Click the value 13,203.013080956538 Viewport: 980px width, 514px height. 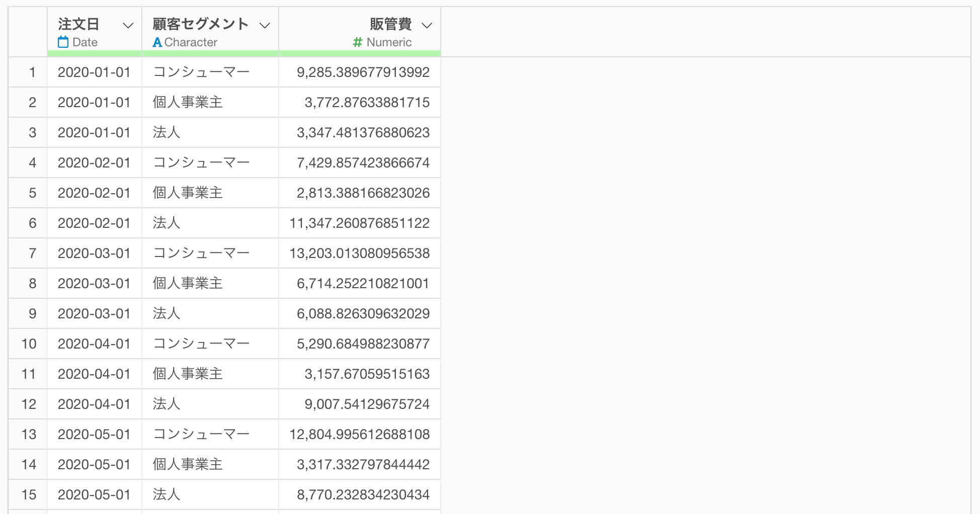[x=360, y=253]
